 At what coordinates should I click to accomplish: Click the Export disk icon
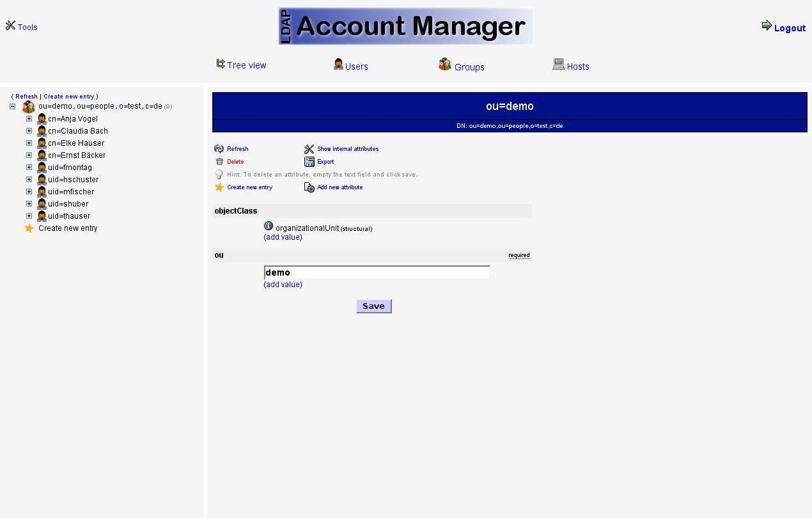click(x=309, y=162)
